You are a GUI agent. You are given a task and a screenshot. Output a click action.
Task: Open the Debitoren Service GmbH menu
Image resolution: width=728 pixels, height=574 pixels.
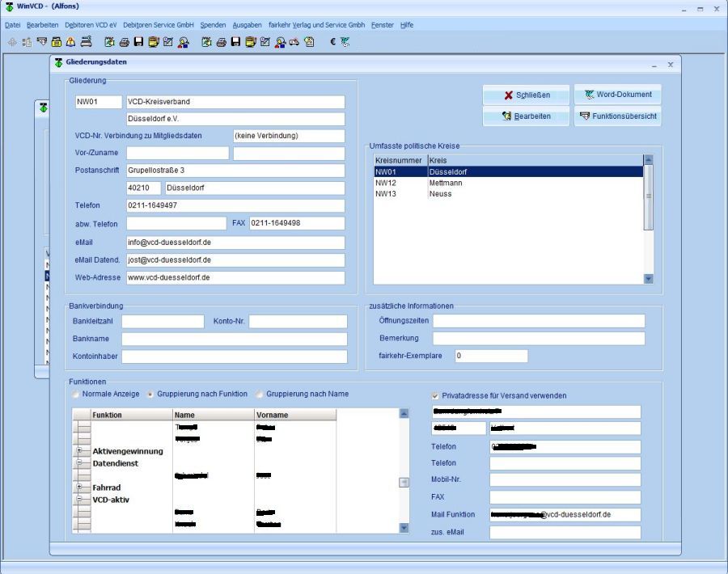[x=159, y=25]
